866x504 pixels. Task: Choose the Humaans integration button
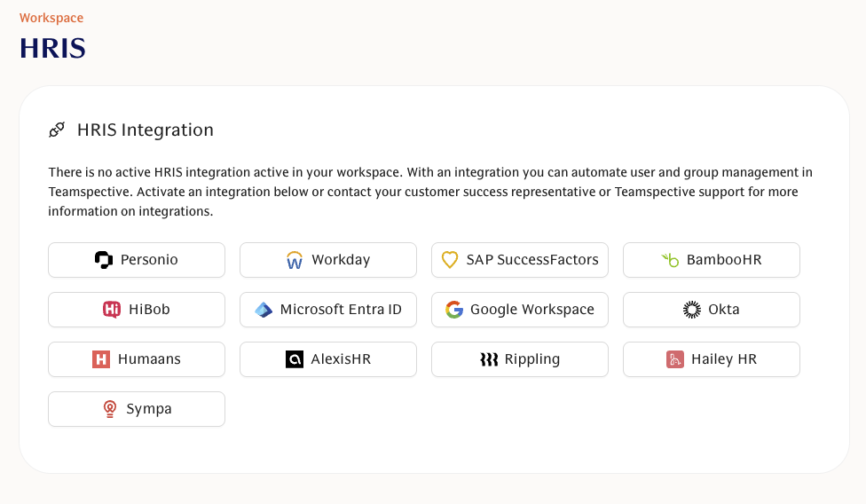(137, 359)
